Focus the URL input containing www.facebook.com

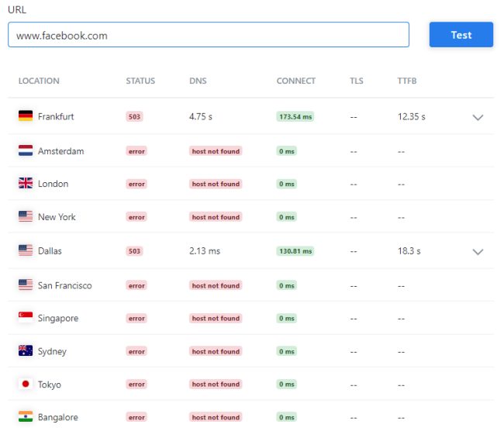209,35
